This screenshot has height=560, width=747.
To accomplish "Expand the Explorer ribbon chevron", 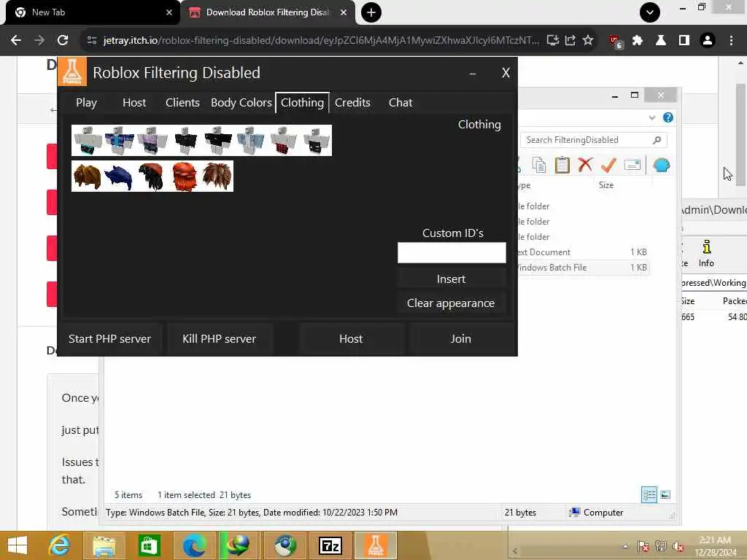I will 652,117.
